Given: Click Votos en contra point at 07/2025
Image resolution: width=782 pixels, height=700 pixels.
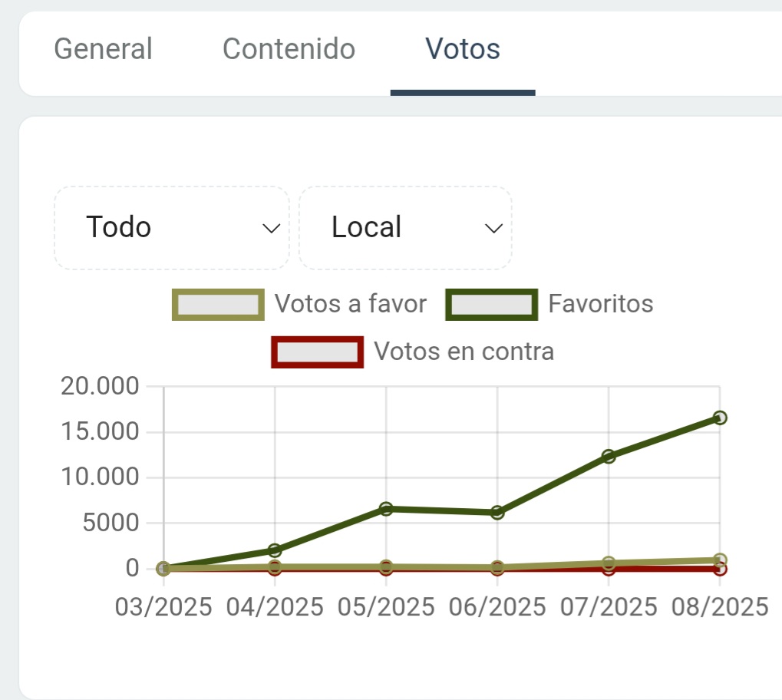Looking at the screenshot, I should 609,570.
